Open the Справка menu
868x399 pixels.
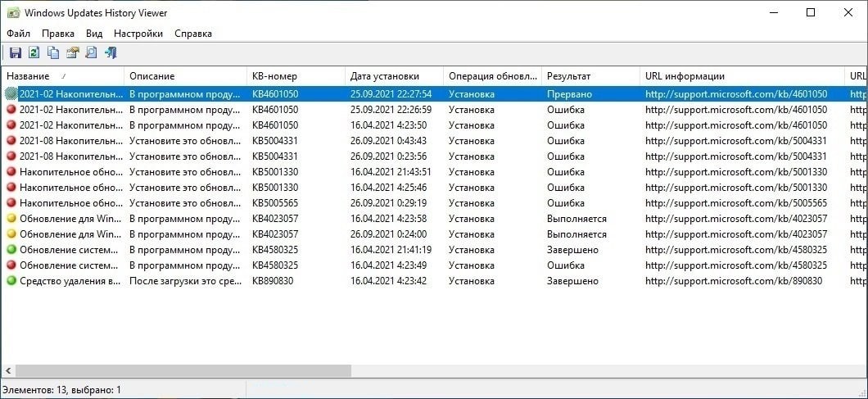tap(193, 34)
